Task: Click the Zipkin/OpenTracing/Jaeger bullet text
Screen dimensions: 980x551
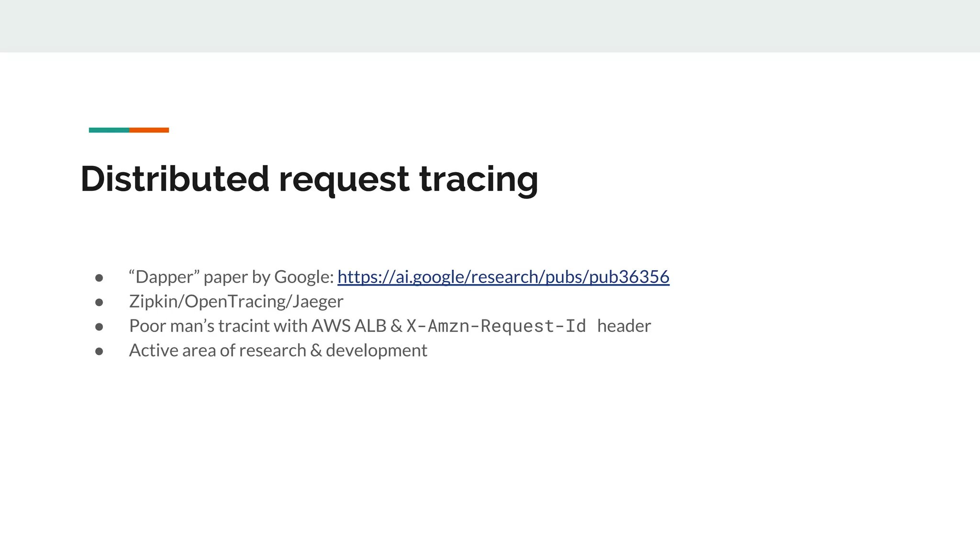Action: [236, 301]
